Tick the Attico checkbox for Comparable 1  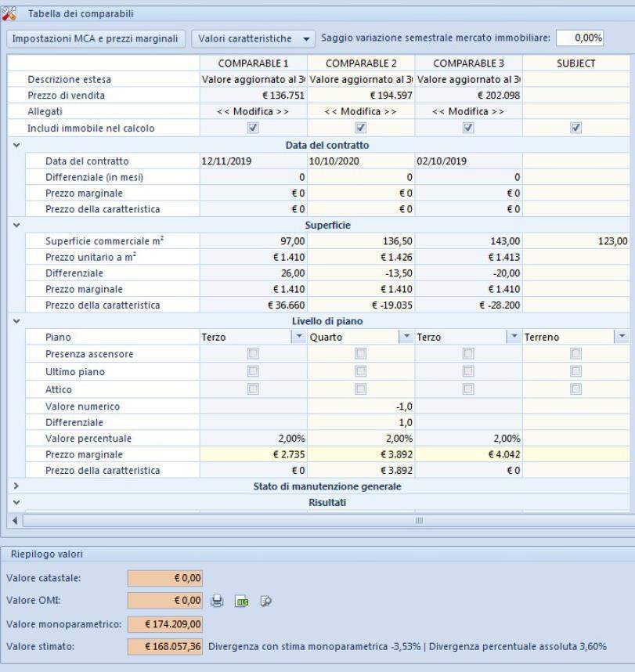pyautogui.click(x=253, y=388)
